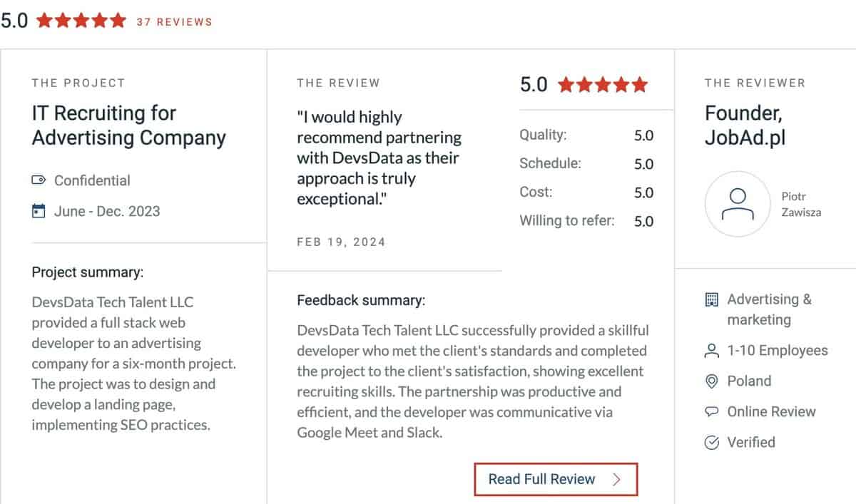
Task: Click the overall 5.0 star rating at top
Action: (81, 21)
